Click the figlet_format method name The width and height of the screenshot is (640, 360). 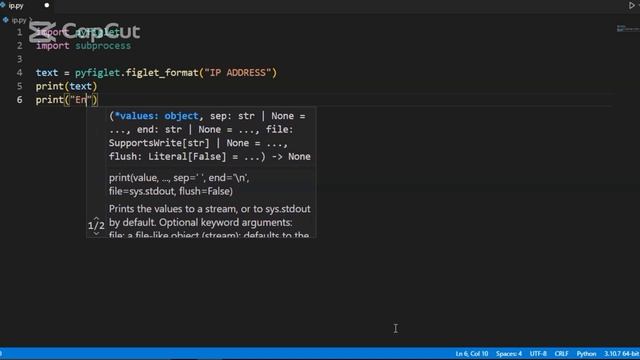point(162,73)
